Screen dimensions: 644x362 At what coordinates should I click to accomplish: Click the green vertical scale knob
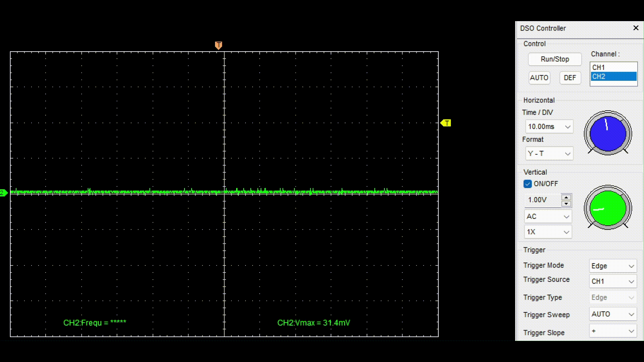point(608,208)
